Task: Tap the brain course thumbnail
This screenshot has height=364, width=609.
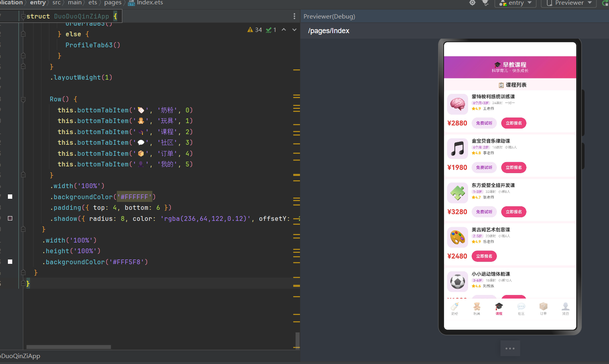Action: (x=457, y=104)
